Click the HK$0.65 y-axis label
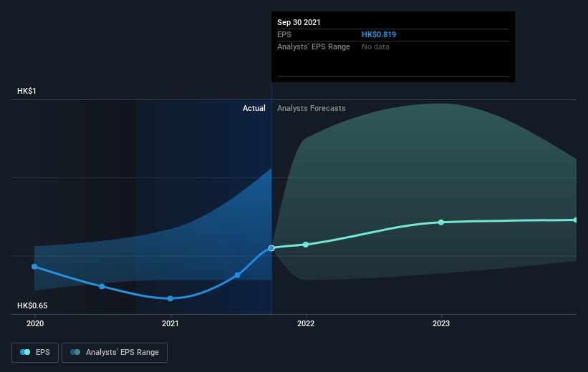The width and height of the screenshot is (588, 372). pyautogui.click(x=32, y=305)
